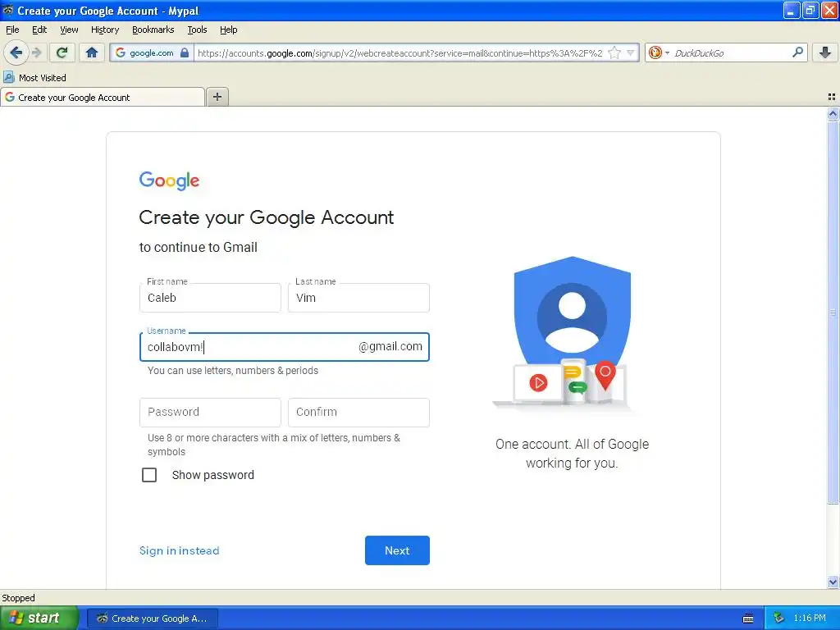840x630 pixels.
Task: Open a new tab with the plus button
Action: (x=217, y=97)
